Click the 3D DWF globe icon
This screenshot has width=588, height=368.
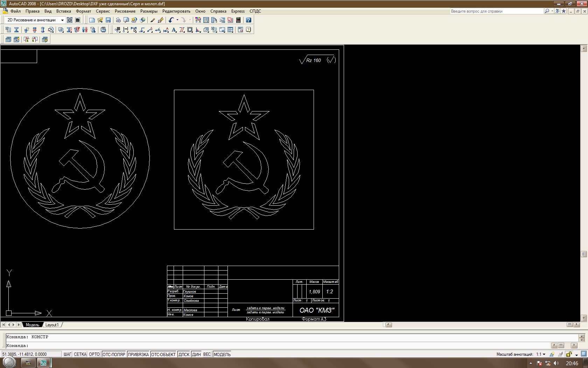[142, 20]
